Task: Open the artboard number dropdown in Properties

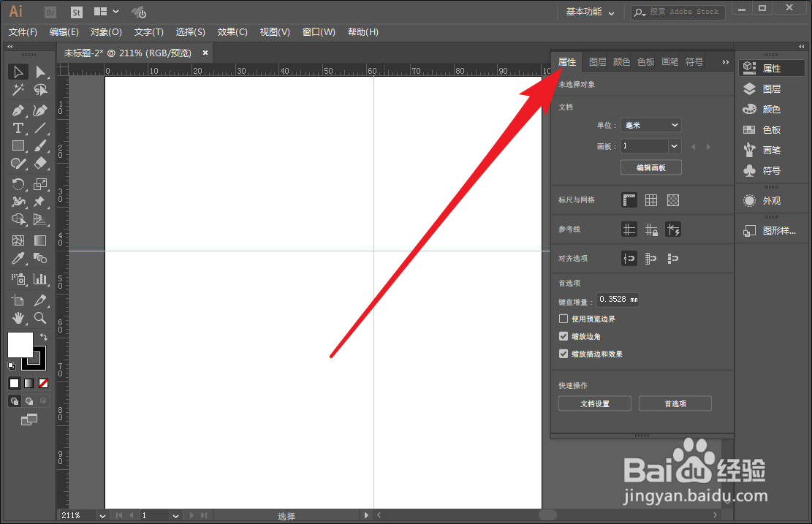Action: click(x=675, y=146)
